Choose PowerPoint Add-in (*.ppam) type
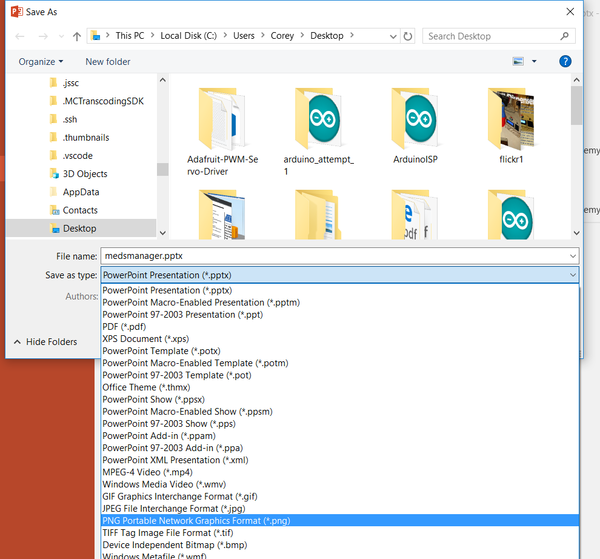The image size is (600, 559). tap(340, 436)
